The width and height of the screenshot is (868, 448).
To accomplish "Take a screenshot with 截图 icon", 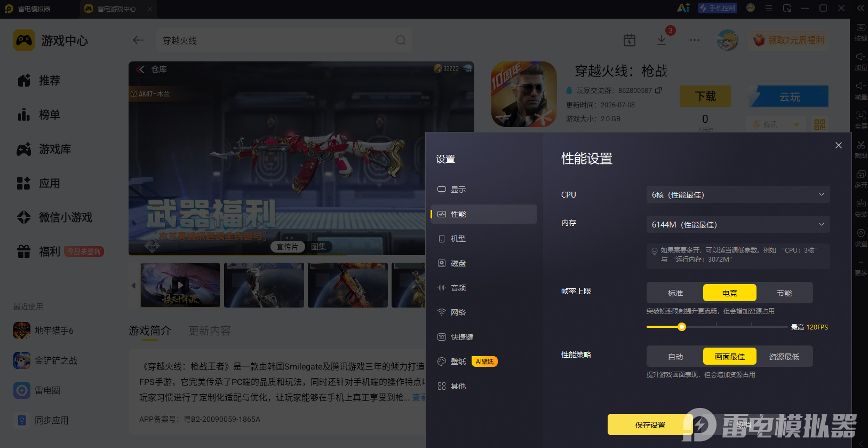I will tap(861, 150).
